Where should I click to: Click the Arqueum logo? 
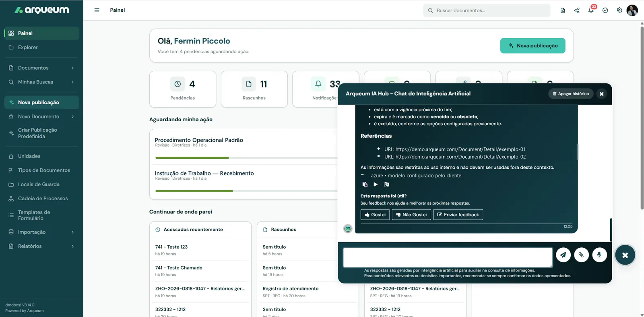tap(41, 10)
